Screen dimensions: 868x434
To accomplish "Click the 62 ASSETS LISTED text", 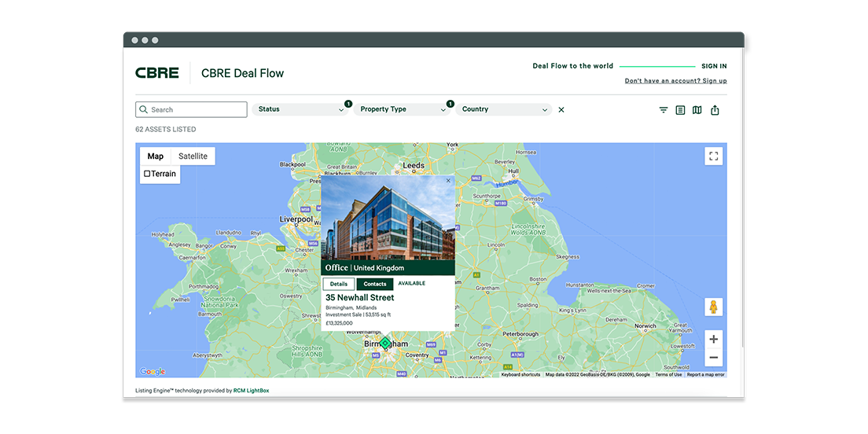I will pyautogui.click(x=166, y=130).
